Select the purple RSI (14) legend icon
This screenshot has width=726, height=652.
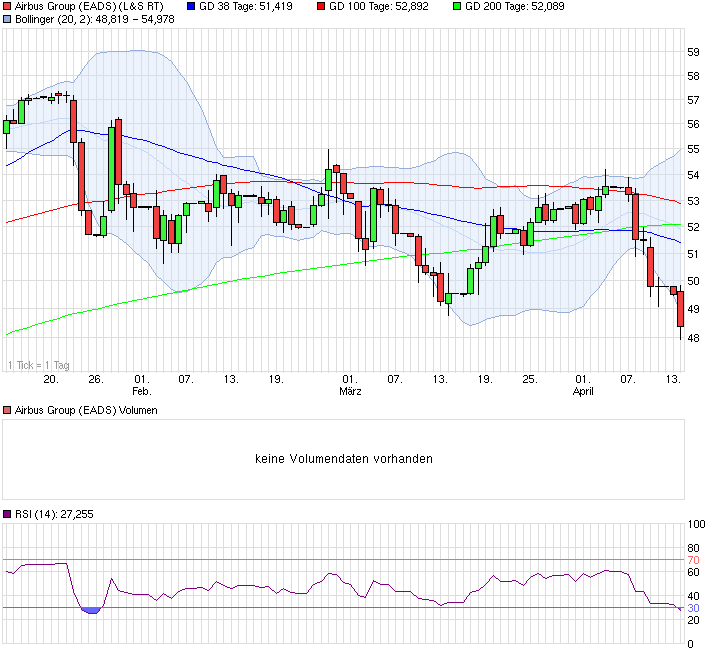[7, 514]
